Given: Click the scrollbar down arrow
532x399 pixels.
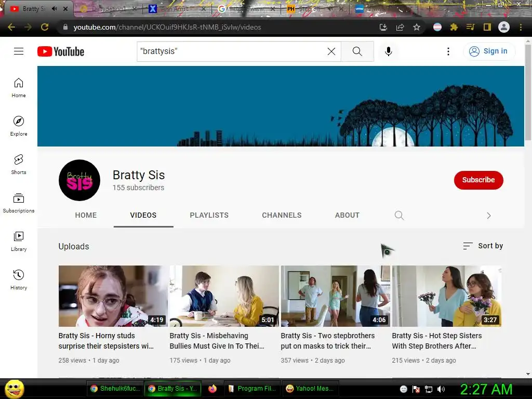Looking at the screenshot, I should coord(528,374).
